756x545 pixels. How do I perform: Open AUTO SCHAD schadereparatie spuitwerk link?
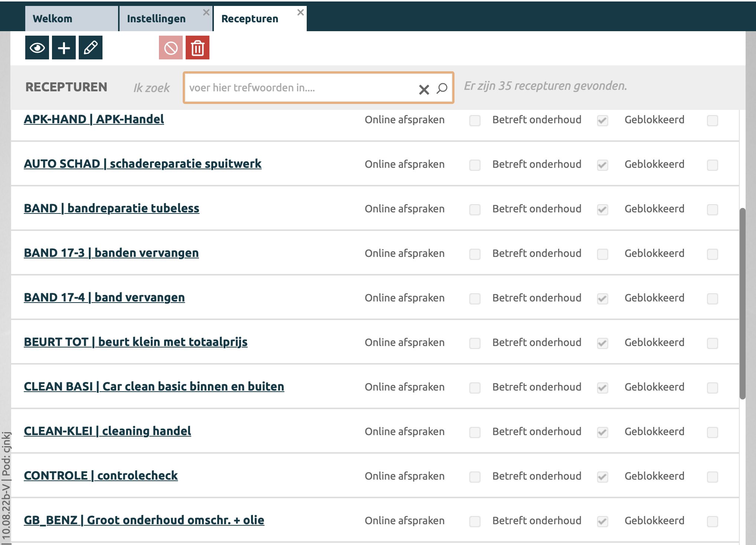143,164
